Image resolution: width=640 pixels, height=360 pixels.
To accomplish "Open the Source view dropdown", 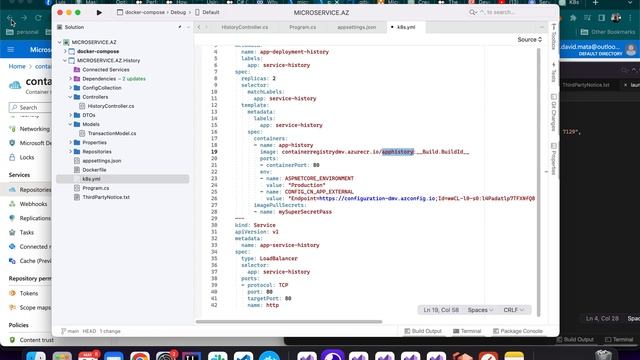I will [x=529, y=40].
